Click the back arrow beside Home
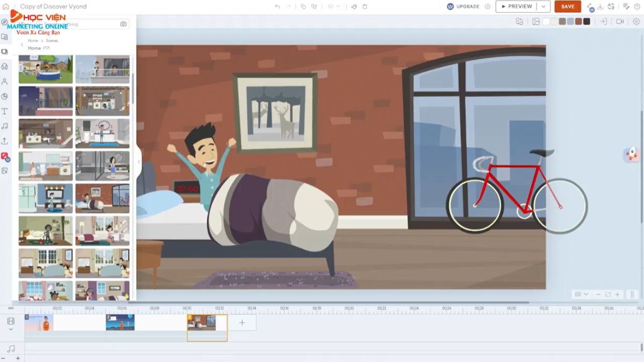The image size is (644, 362). [22, 45]
